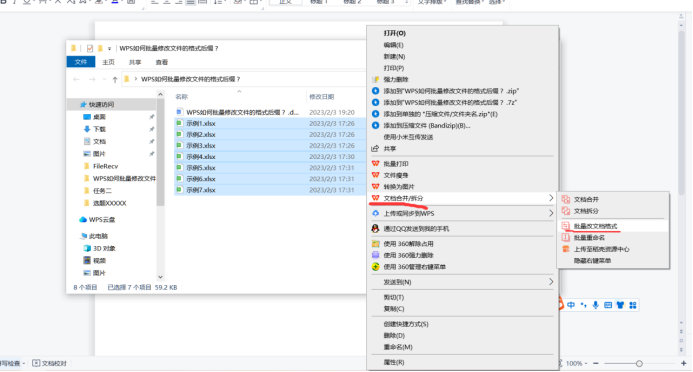Choose 打开(O) in the context menu
693x372 pixels.
(395, 33)
